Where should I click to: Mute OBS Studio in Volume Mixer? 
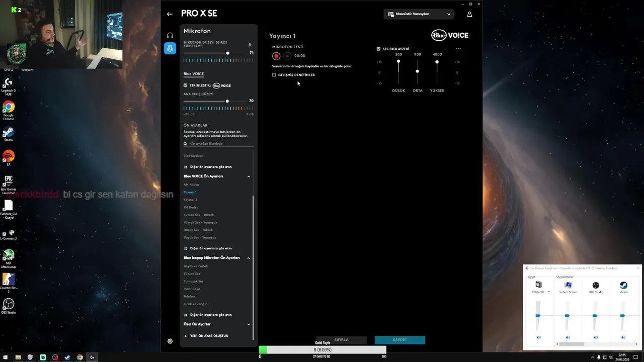coord(596,337)
